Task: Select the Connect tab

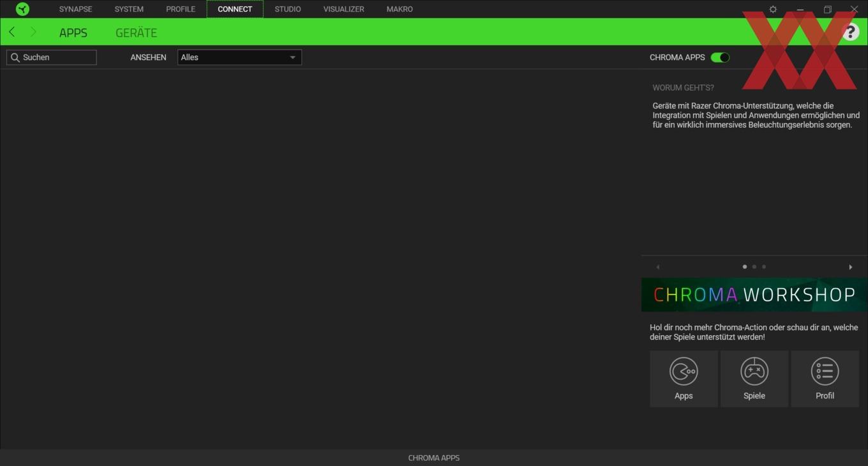Action: 235,9
